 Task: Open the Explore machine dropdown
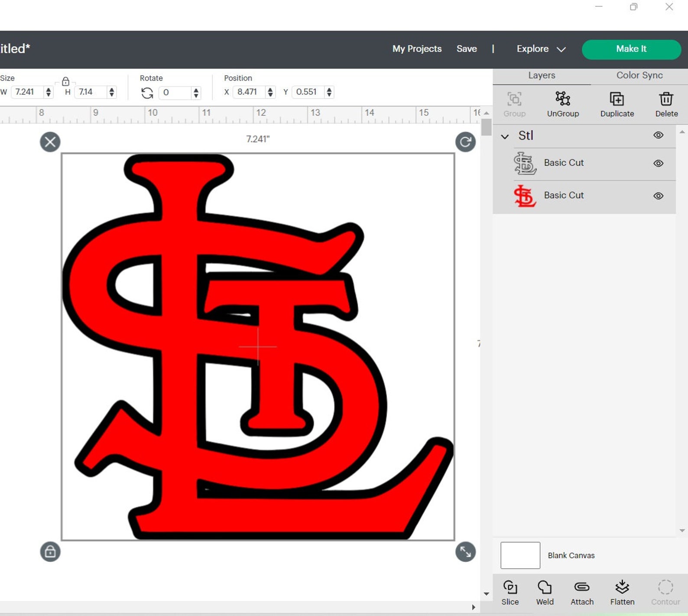click(541, 49)
